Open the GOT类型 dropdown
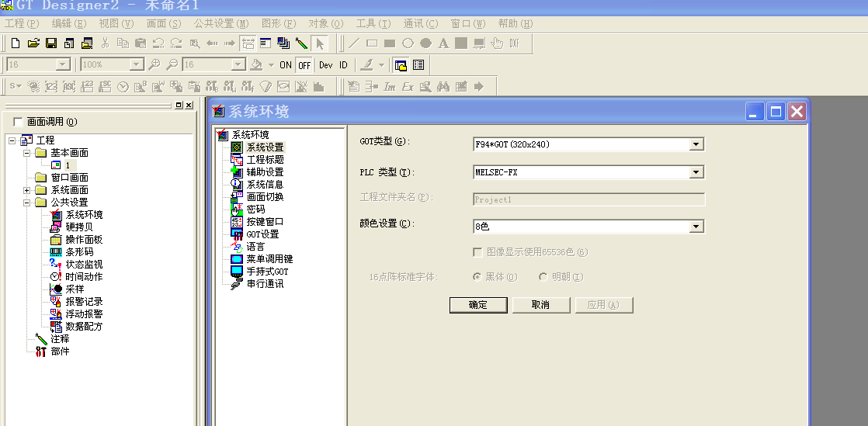 pyautogui.click(x=696, y=144)
